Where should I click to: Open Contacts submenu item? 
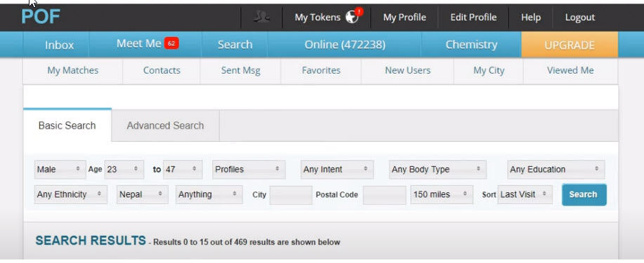pos(162,71)
